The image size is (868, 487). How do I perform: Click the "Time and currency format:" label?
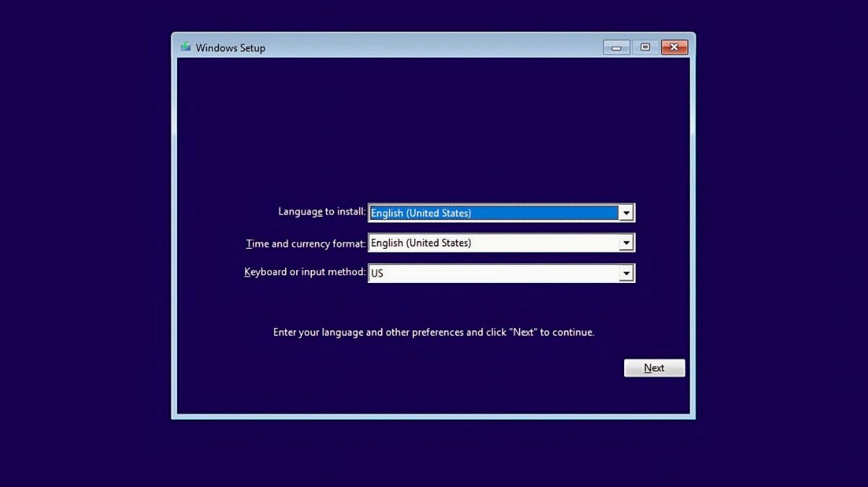pyautogui.click(x=306, y=244)
